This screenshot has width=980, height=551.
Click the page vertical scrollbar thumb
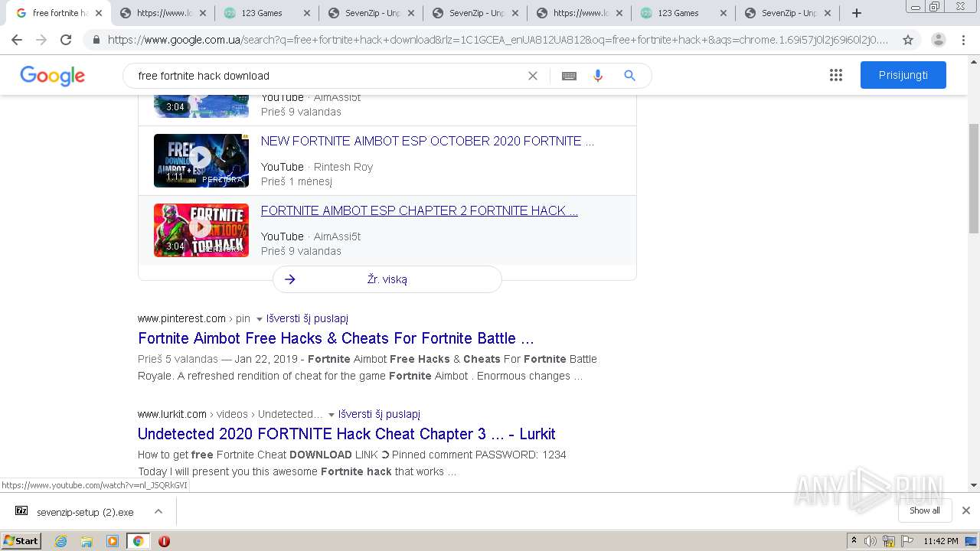(x=974, y=178)
